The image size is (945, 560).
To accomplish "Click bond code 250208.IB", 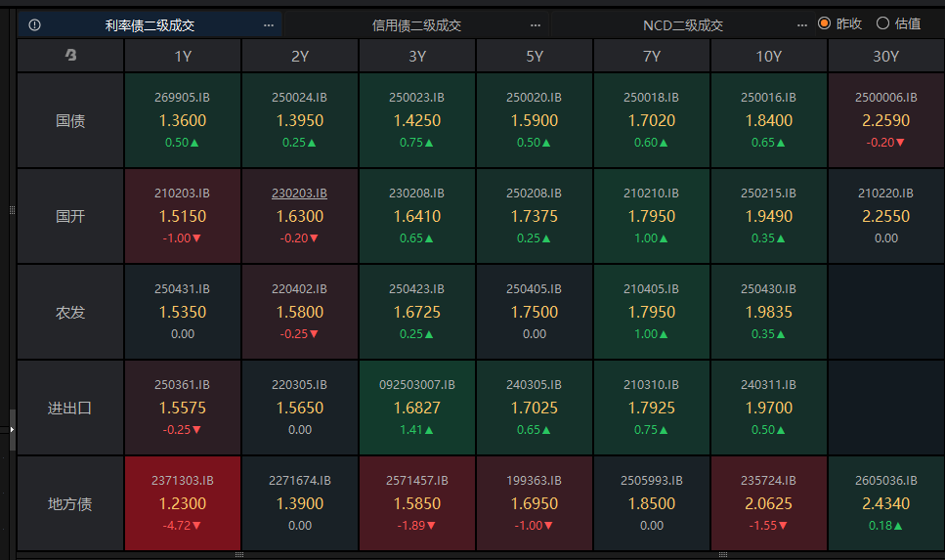I will pyautogui.click(x=534, y=193).
